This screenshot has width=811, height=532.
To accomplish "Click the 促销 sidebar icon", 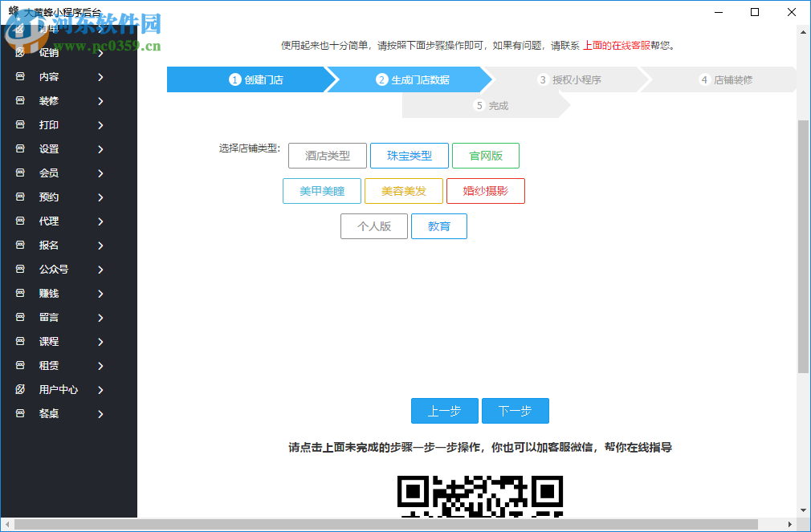I will coord(19,52).
